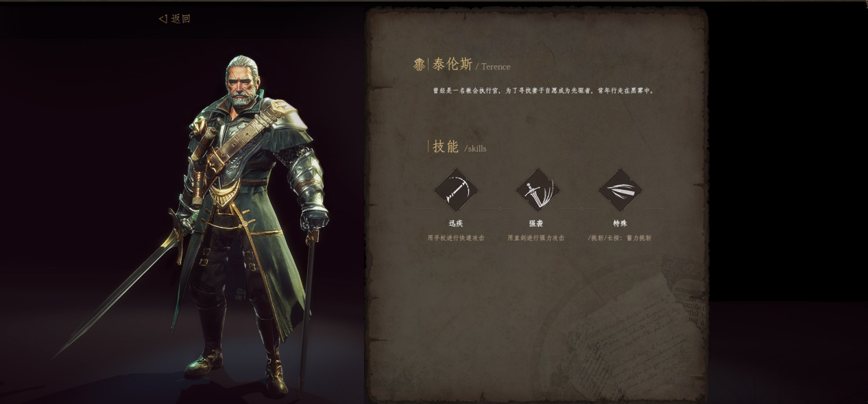The width and height of the screenshot is (868, 404).
Task: Click the diamond connector between 迅疾 and 强袭
Action: [500, 208]
